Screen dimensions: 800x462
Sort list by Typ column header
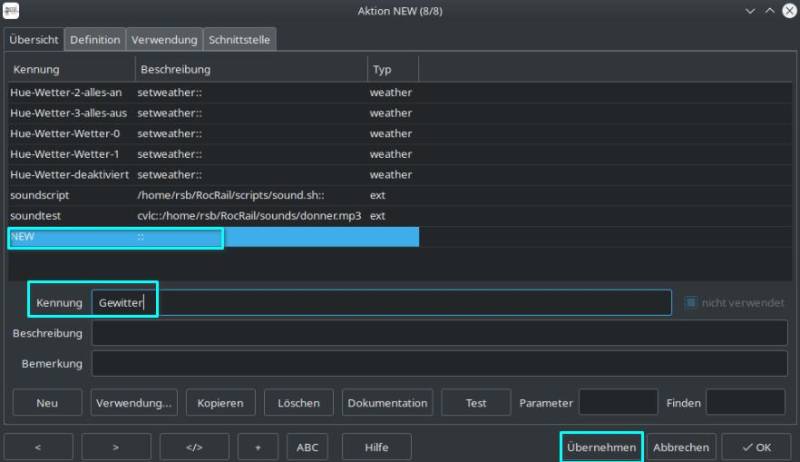392,69
